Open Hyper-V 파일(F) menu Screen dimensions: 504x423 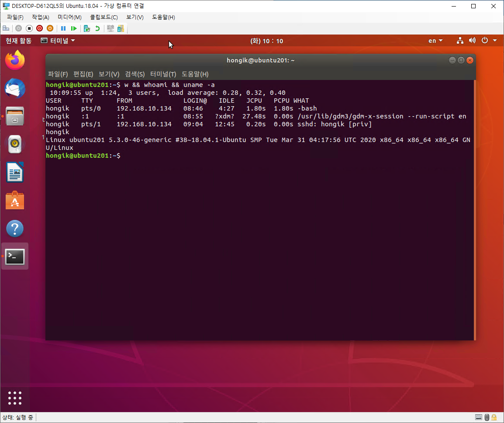tap(15, 17)
